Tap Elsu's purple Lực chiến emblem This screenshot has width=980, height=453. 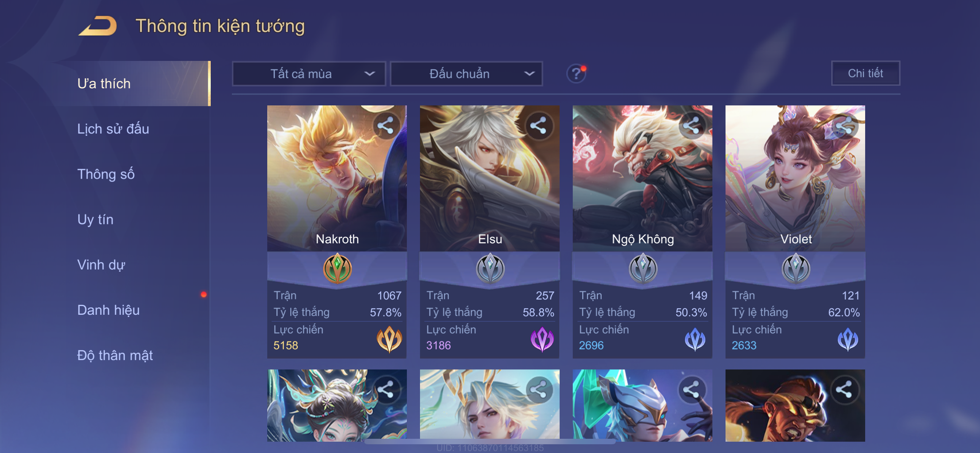(x=542, y=339)
